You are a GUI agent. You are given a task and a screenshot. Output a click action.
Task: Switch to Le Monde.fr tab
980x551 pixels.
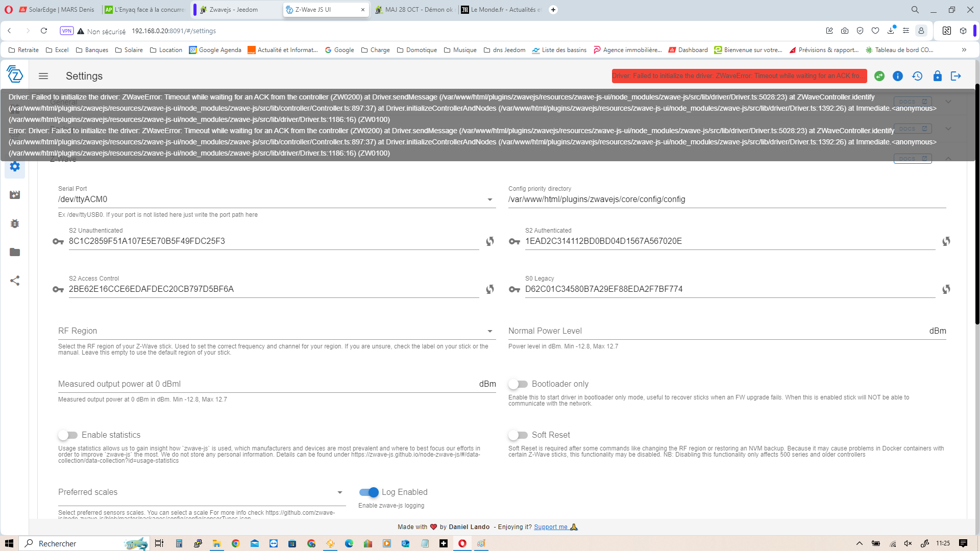coord(501,10)
